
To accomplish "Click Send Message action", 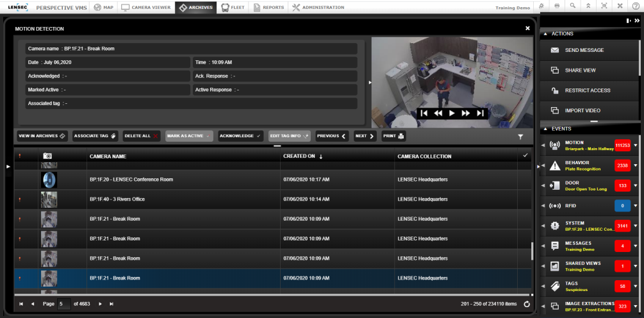I will (x=590, y=50).
